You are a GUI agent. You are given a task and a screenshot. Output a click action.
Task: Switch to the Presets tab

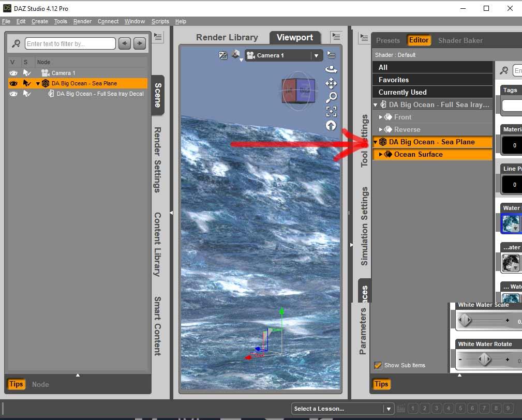pos(388,40)
